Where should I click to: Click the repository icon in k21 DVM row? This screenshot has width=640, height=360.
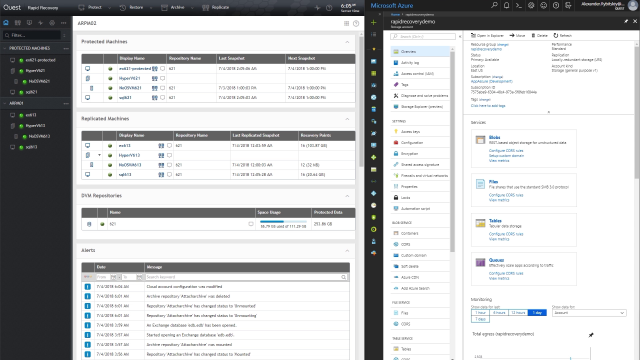pos(89,224)
